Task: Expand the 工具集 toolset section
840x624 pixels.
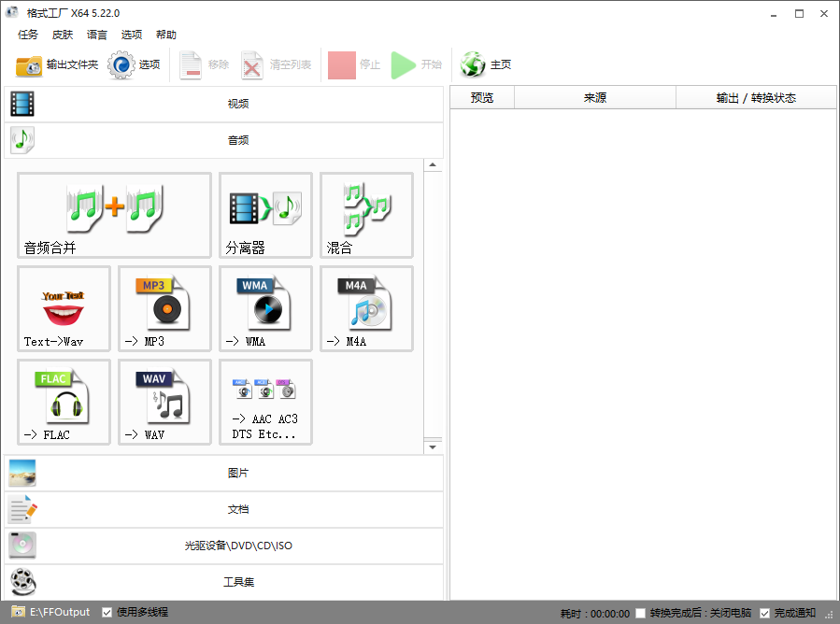Action: click(238, 582)
